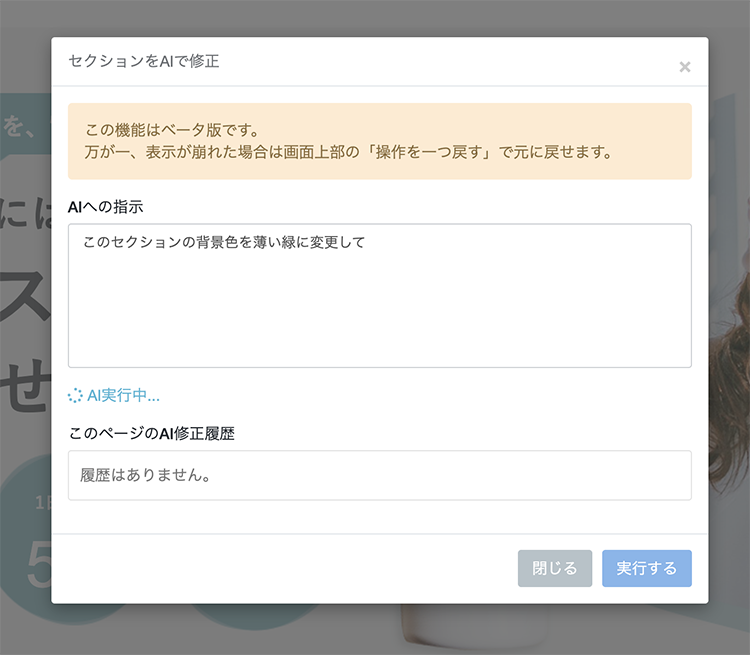750x655 pixels.
Task: Click the セクションをAIで修正 dialog title
Action: pyautogui.click(x=144, y=61)
